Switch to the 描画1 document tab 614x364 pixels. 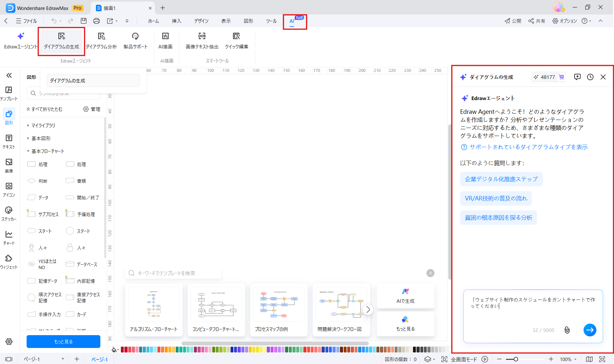(109, 8)
